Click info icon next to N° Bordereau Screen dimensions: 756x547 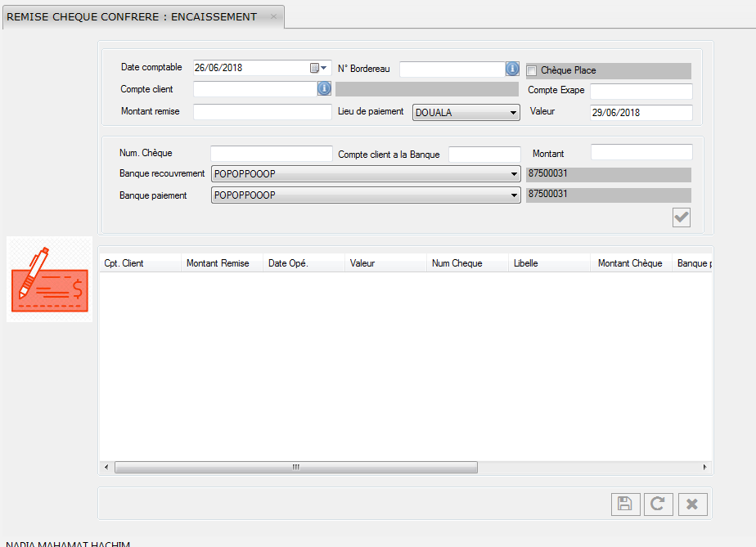(512, 69)
